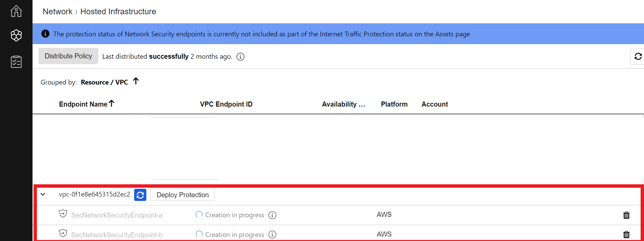
Task: Refresh the hosted infrastructure list
Action: pos(638,56)
